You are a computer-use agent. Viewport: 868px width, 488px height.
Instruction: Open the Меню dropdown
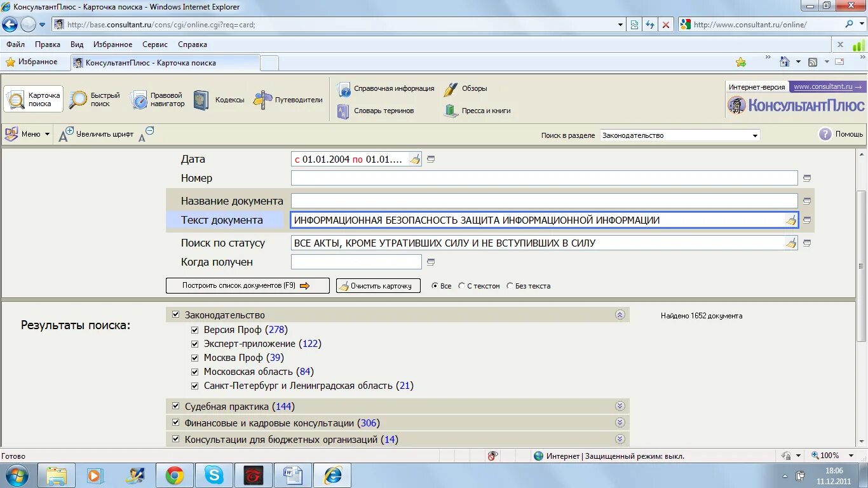27,134
